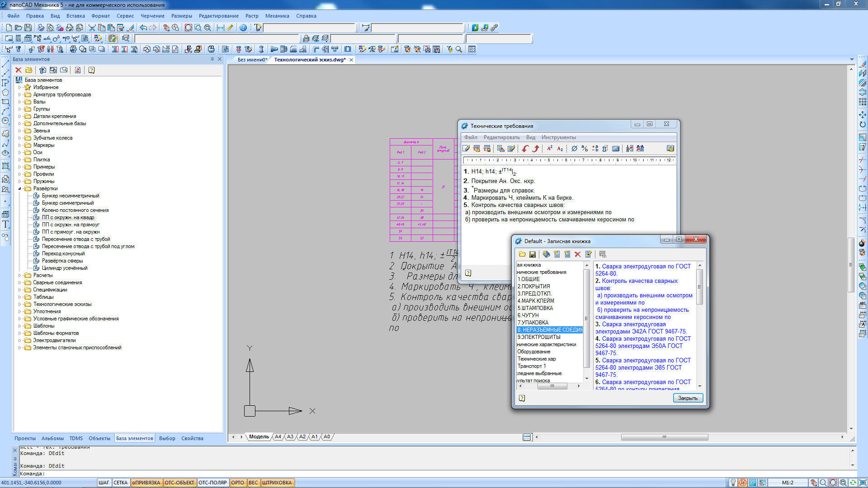Click the red redo arrow in Технические требования

tap(536, 148)
